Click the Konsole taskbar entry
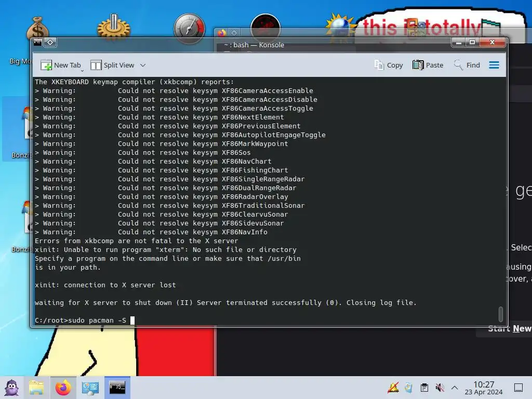 coord(117,388)
